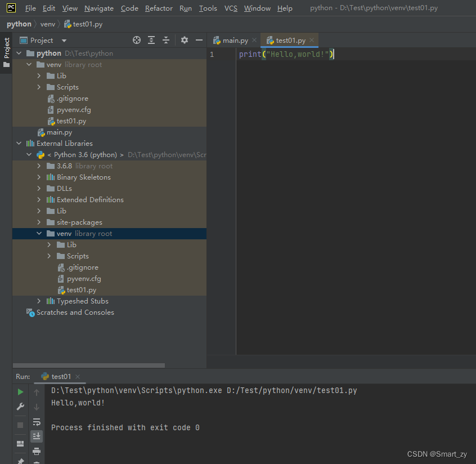Open the Refactor menu
The image size is (476, 464).
(159, 8)
